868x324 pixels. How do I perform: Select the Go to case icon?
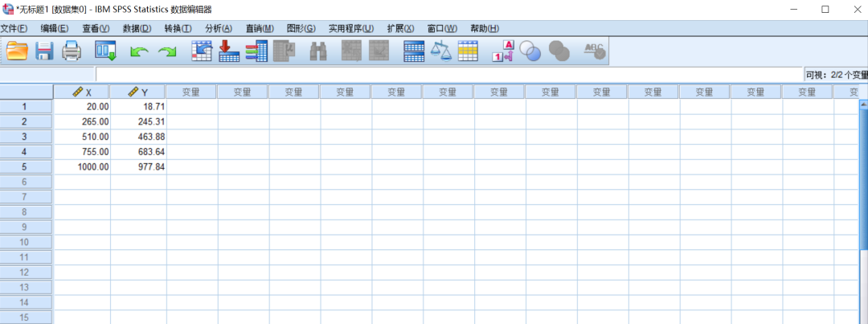pos(202,51)
